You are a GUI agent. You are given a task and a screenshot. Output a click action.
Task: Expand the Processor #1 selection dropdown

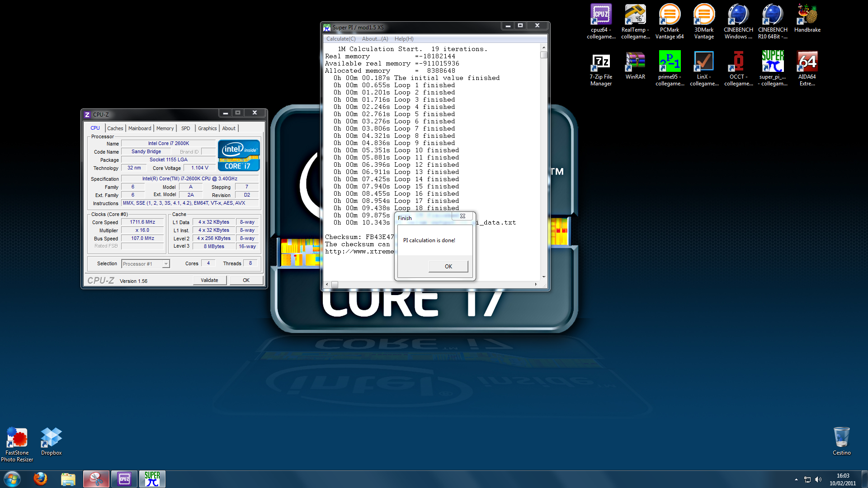(x=166, y=264)
